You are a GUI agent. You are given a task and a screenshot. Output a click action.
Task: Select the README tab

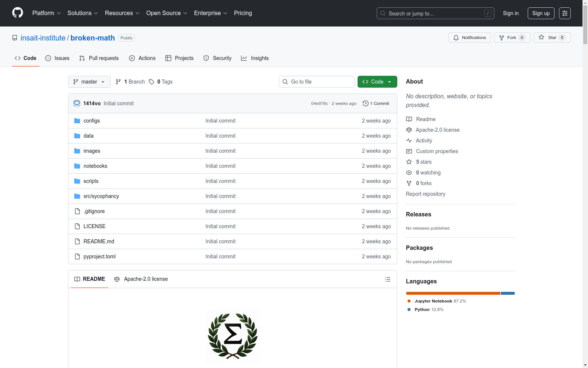coord(90,279)
